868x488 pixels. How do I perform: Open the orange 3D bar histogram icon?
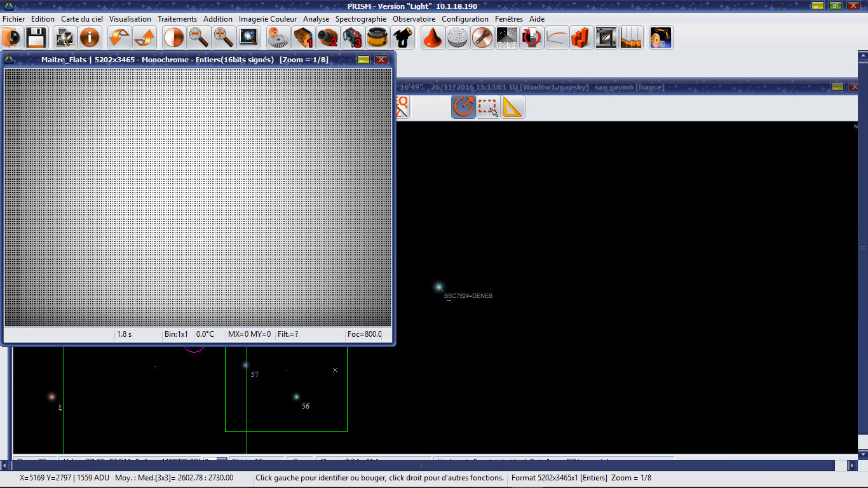(581, 38)
